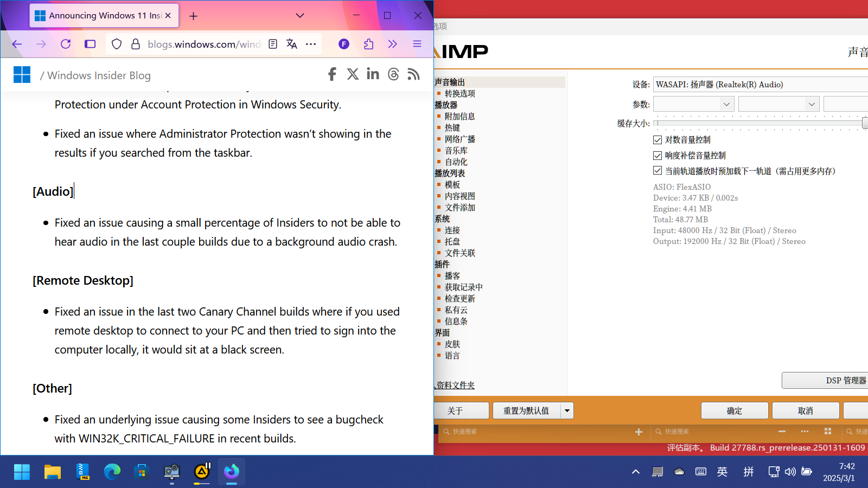Select the Announcing Windows 11 tab

pos(104,16)
